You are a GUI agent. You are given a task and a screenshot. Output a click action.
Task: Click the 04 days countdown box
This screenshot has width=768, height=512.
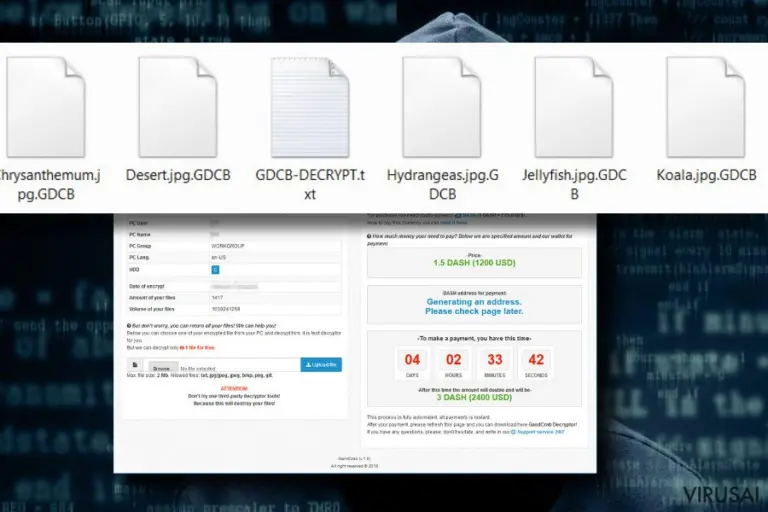(x=412, y=364)
